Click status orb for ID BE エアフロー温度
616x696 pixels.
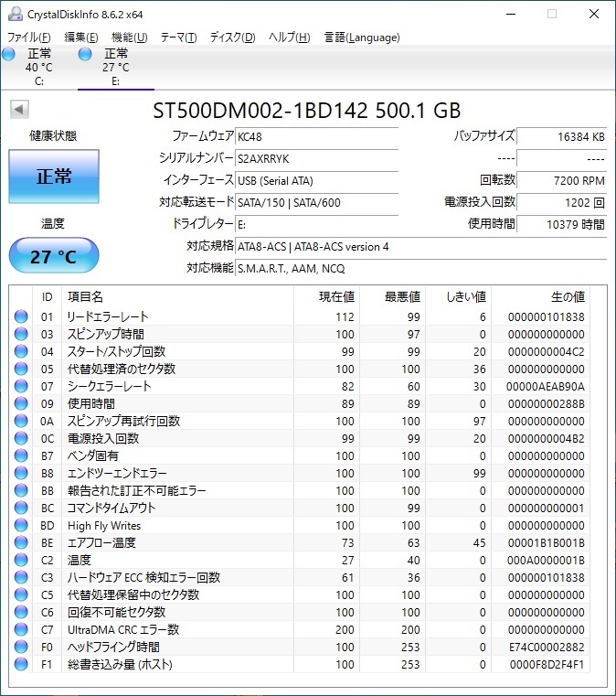pos(21,542)
